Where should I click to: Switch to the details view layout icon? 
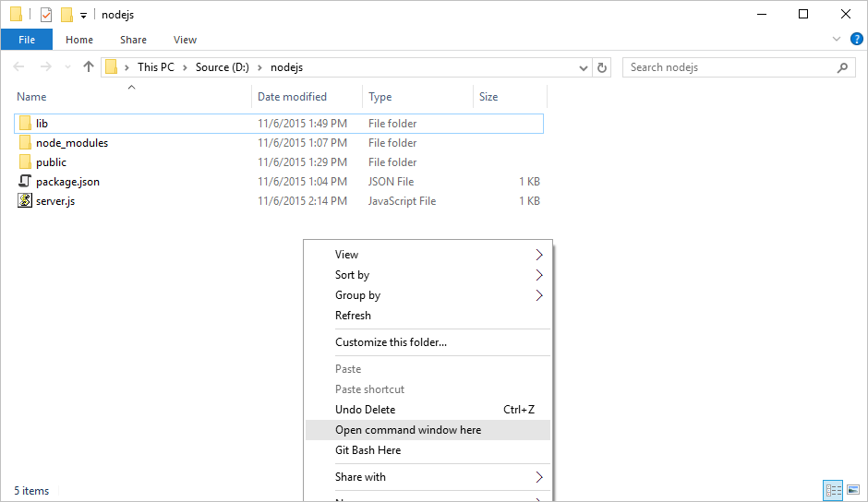[x=833, y=490]
